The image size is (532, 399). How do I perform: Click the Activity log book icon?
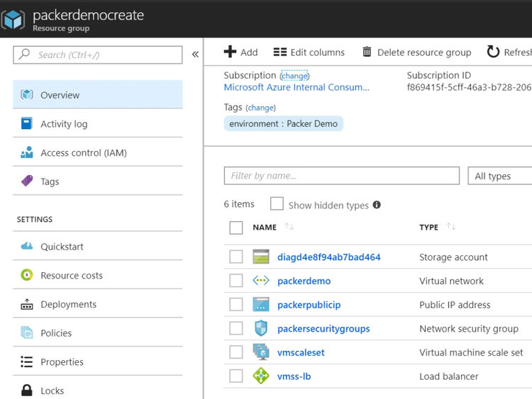point(27,123)
